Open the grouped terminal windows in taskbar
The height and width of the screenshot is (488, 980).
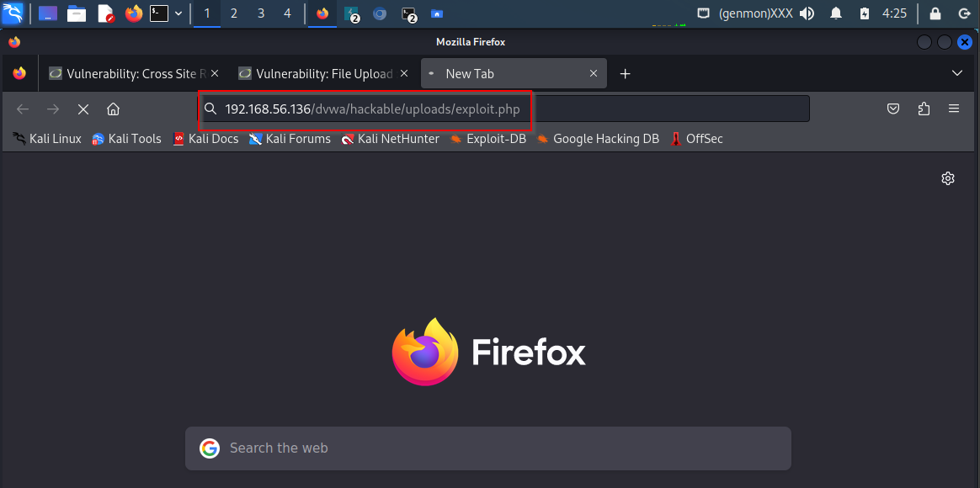[x=408, y=13]
